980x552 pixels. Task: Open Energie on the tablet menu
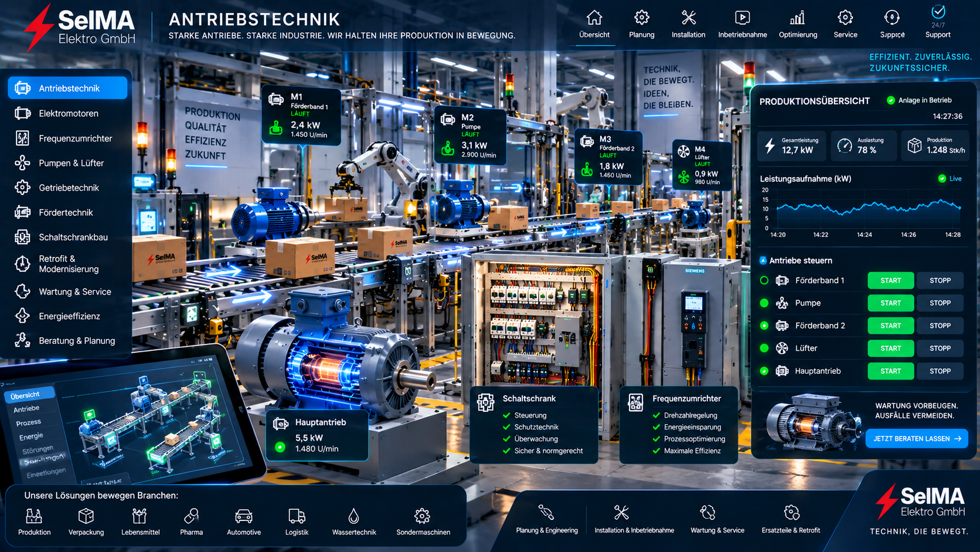(31, 437)
